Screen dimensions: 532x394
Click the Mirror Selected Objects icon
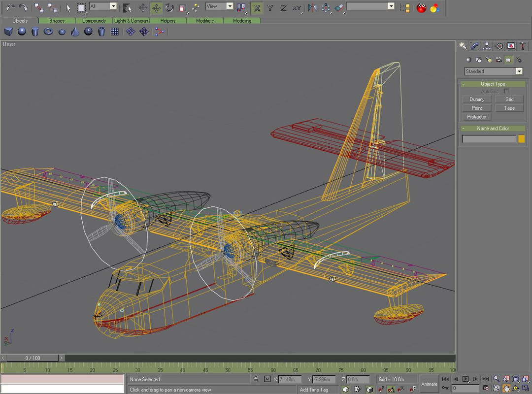[312, 7]
